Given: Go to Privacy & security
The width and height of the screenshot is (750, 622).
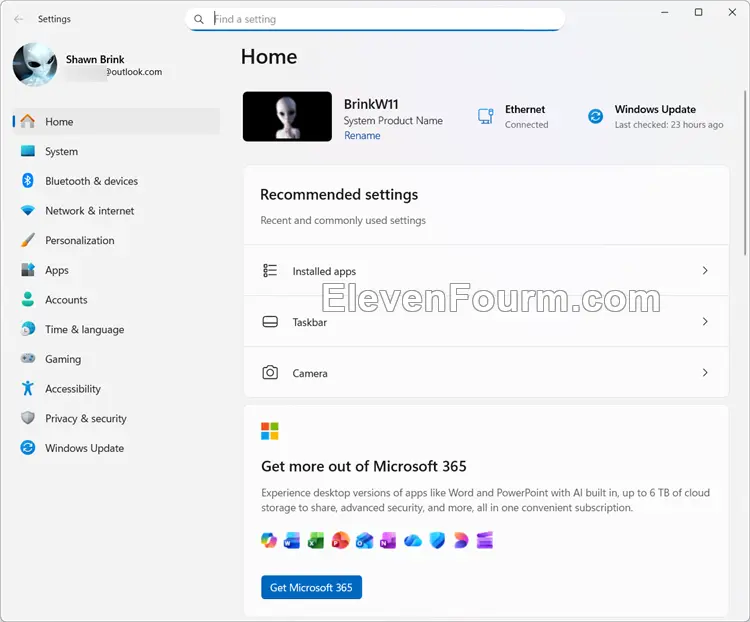Looking at the screenshot, I should point(116,418).
